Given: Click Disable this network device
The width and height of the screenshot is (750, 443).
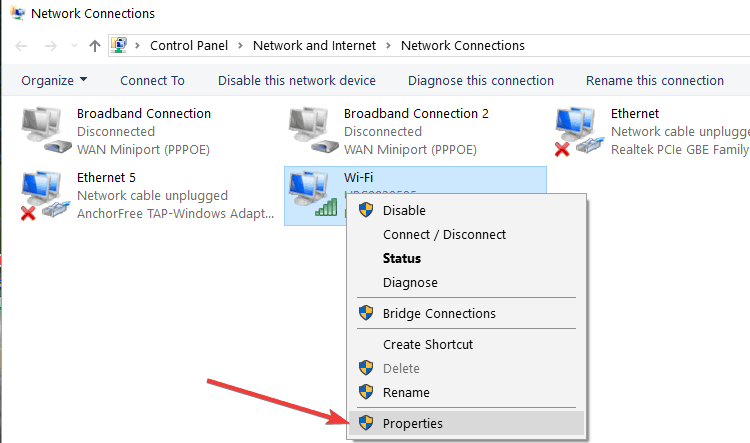Looking at the screenshot, I should click(297, 80).
